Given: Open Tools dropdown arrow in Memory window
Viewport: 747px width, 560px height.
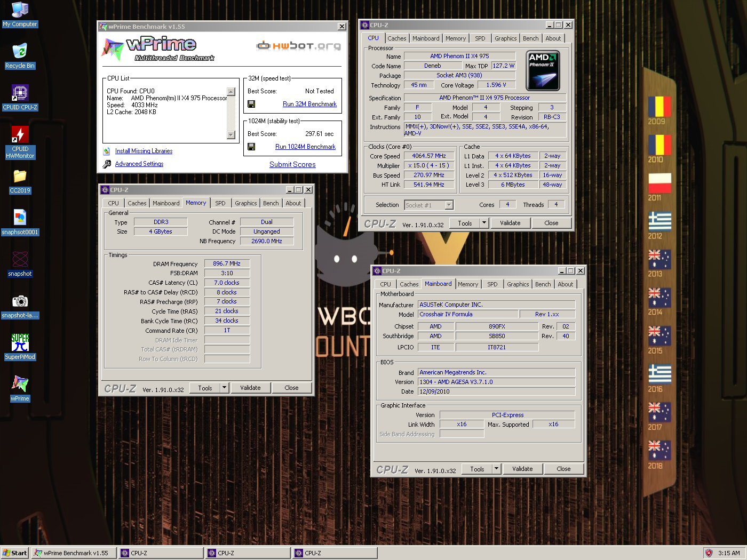Looking at the screenshot, I should click(x=224, y=388).
